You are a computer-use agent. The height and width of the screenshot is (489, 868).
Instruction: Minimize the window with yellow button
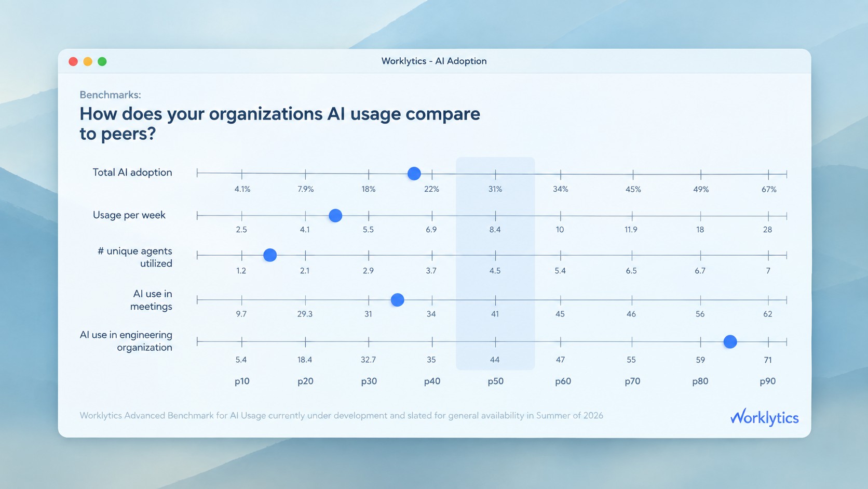(x=88, y=61)
